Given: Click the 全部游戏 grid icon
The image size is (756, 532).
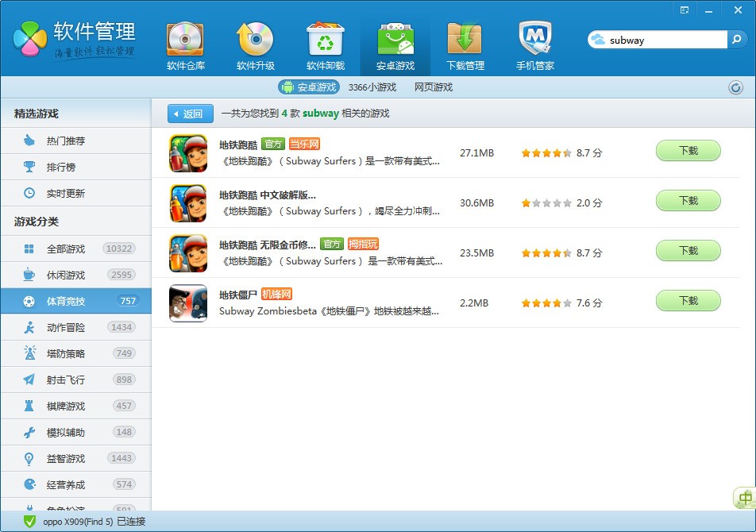Looking at the screenshot, I should (x=29, y=249).
